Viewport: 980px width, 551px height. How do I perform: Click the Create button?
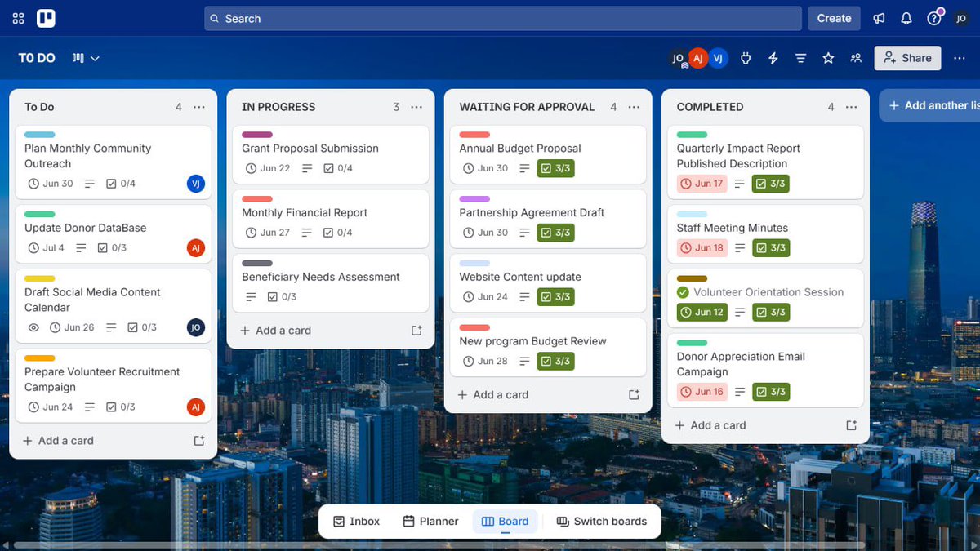coord(834,18)
